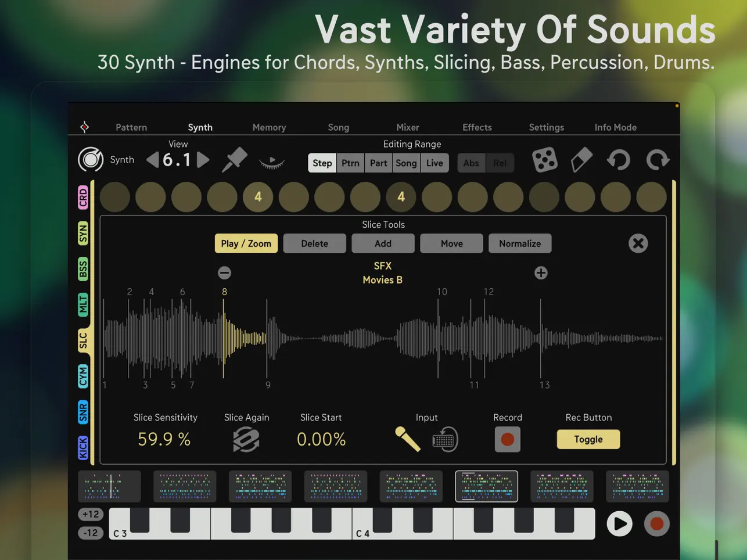
Task: Click the redo arrow icon
Action: tap(658, 160)
